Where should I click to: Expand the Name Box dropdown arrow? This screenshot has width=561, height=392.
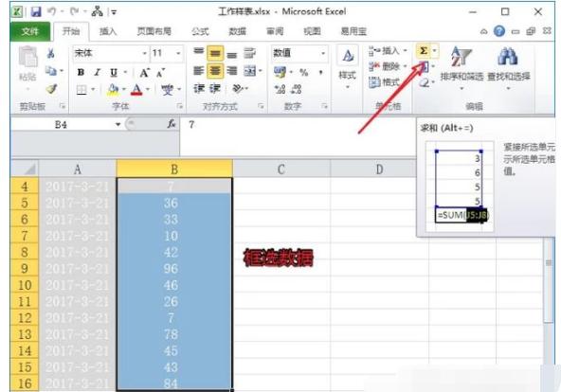pyautogui.click(x=118, y=124)
